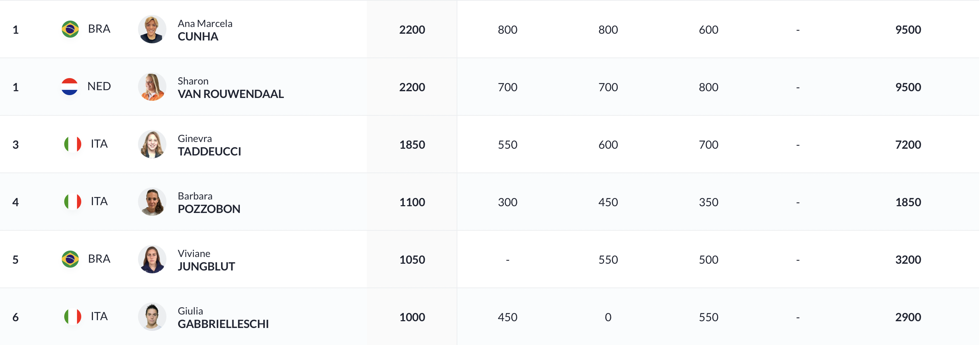Viewport: 980px width, 345px height.
Task: Click the Netherlands flag icon next to NED
Action: click(x=70, y=86)
